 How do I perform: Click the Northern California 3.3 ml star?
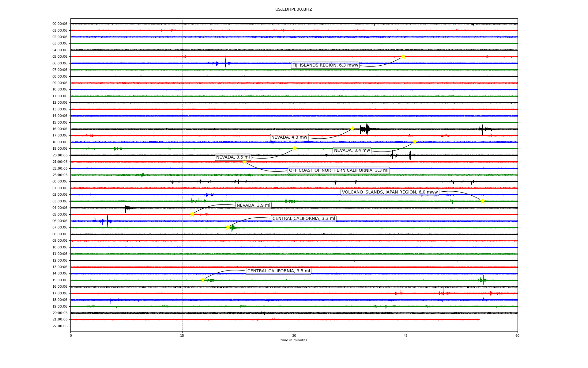click(x=244, y=162)
